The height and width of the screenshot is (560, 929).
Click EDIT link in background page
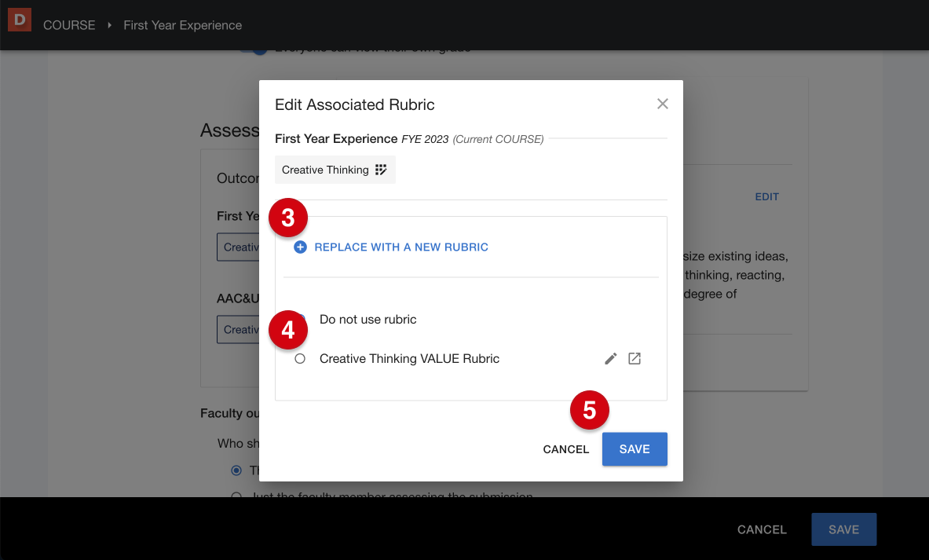(x=766, y=196)
